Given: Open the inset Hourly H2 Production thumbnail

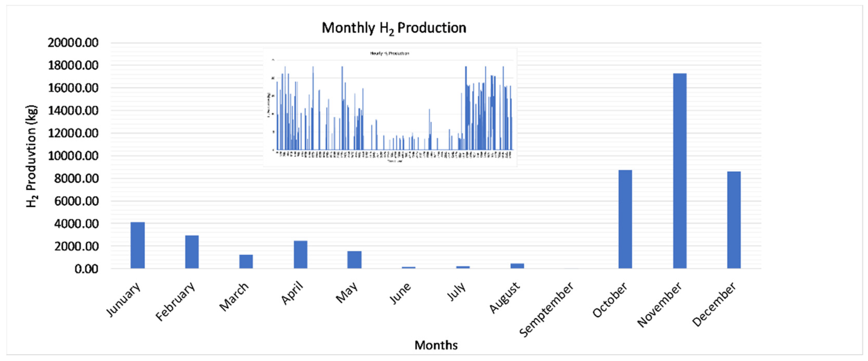Looking at the screenshot, I should [390, 107].
